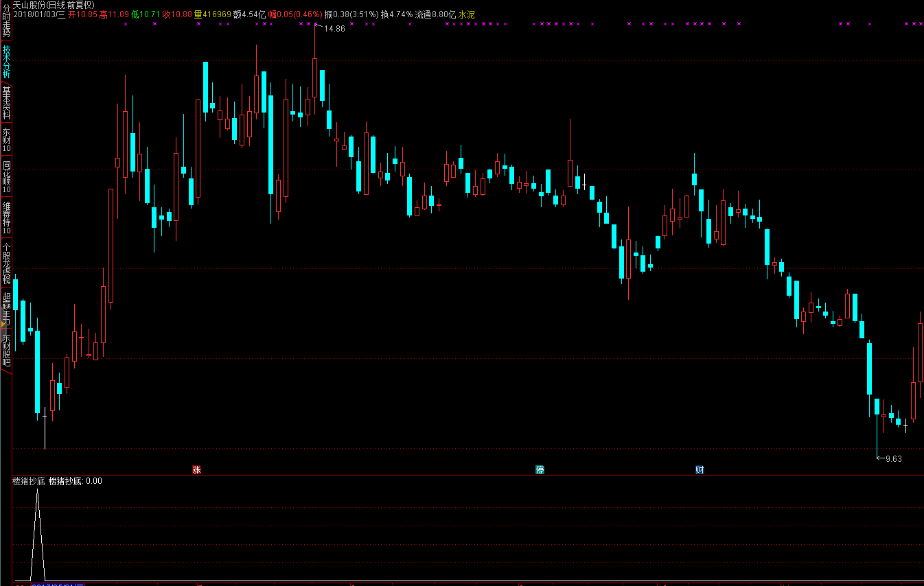Open the 维赛特10 side tab
Viewport: 924px width, 586px height.
(x=6, y=218)
